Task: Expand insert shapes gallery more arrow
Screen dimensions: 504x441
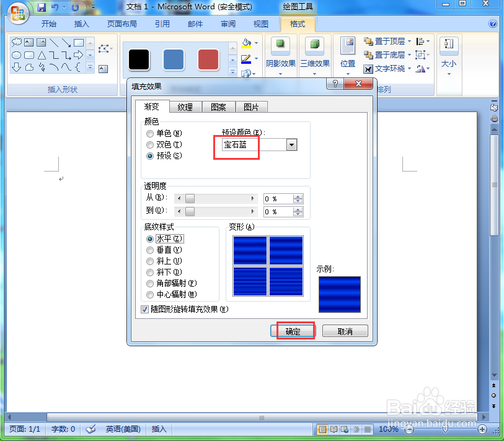Action: pyautogui.click(x=91, y=67)
